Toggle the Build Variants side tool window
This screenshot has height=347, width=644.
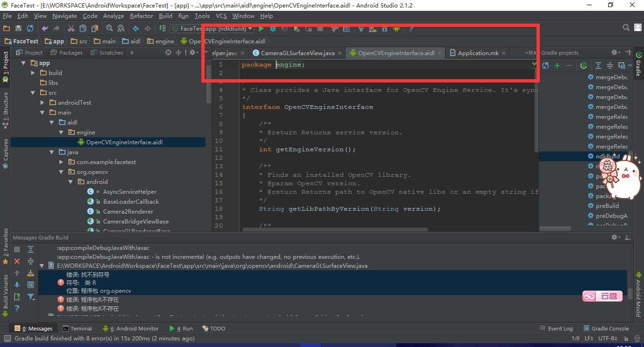click(x=6, y=295)
